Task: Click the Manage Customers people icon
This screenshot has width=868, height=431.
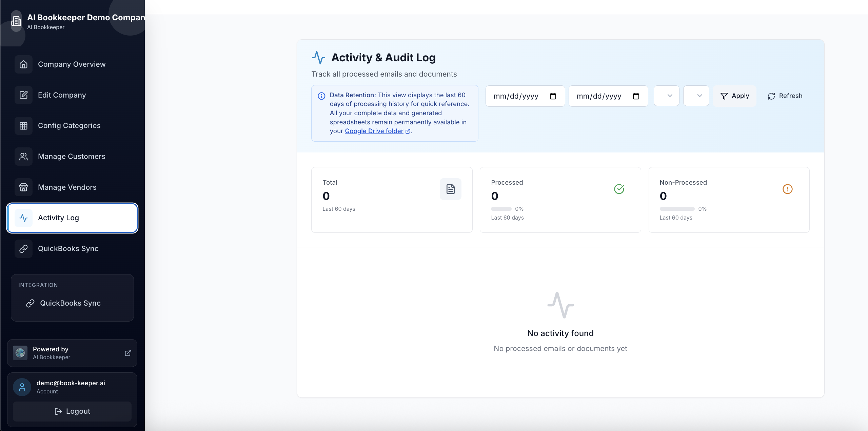Action: coord(23,157)
